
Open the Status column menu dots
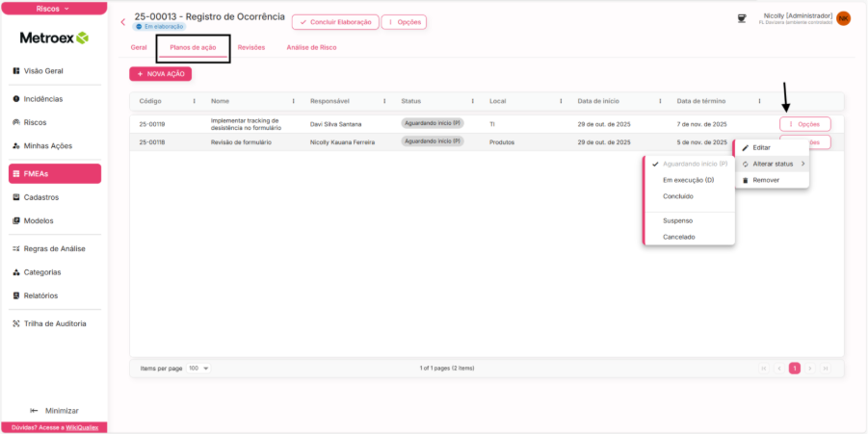(x=472, y=101)
